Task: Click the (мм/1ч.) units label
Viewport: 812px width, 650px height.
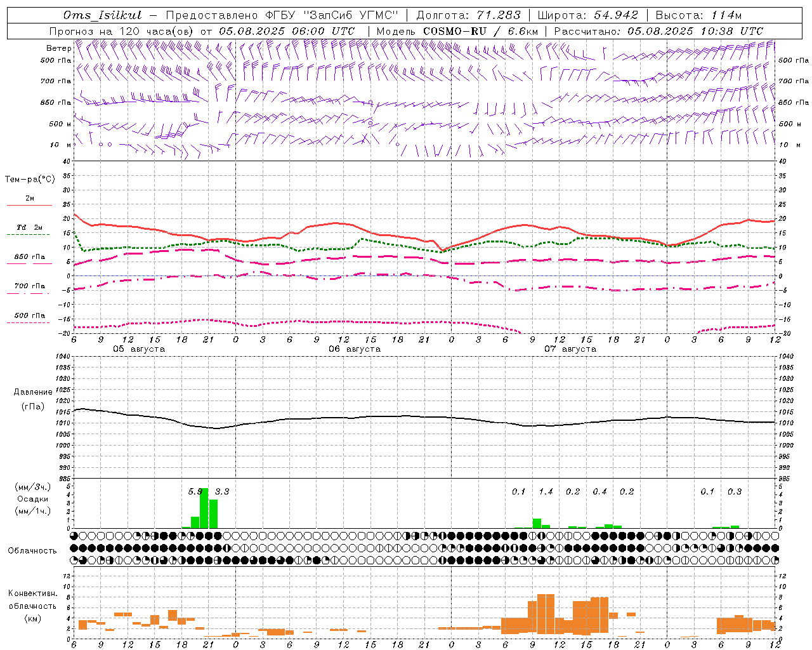Action: [32, 511]
